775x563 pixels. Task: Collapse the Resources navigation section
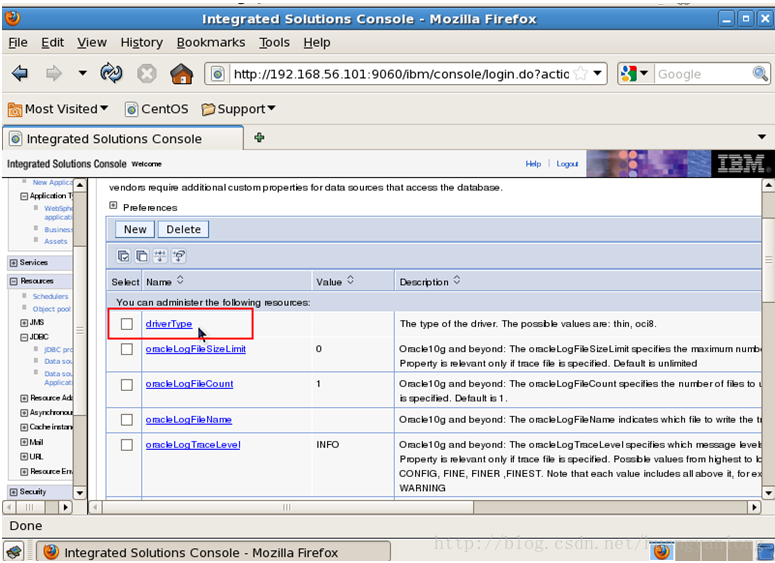click(x=14, y=281)
